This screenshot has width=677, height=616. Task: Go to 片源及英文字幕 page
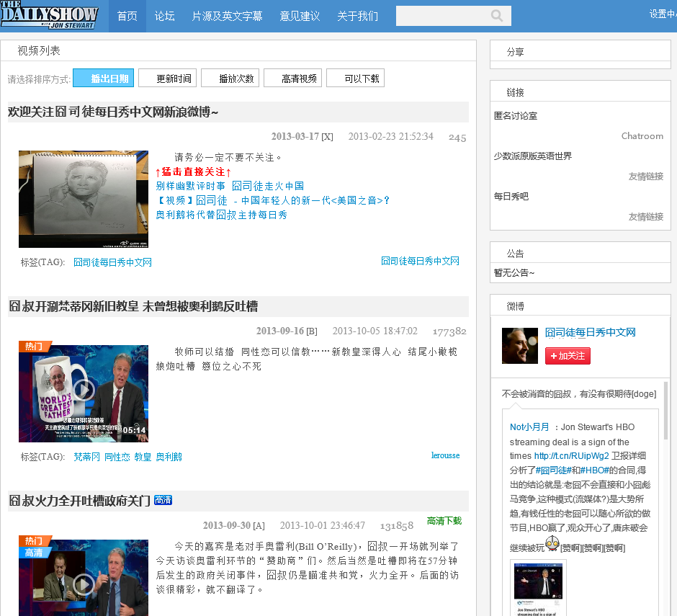227,16
